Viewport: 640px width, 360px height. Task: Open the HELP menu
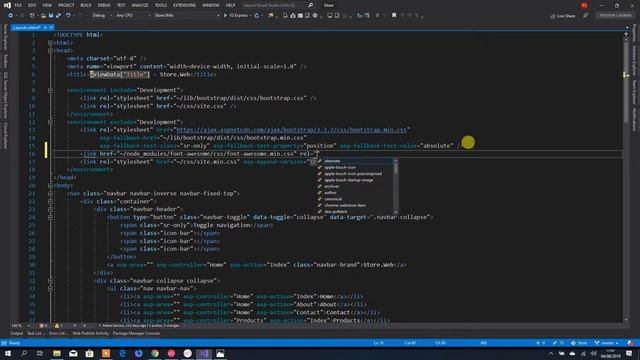click(x=231, y=5)
